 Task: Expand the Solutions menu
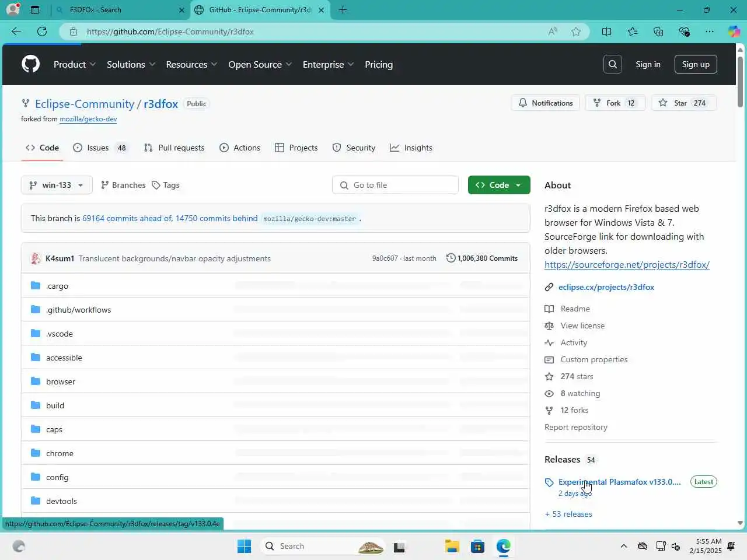[131, 64]
